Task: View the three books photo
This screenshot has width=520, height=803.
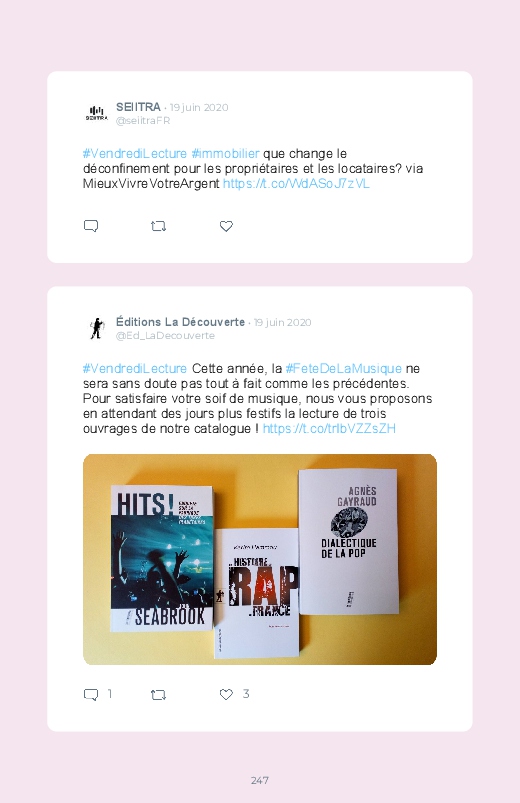Action: [x=260, y=559]
